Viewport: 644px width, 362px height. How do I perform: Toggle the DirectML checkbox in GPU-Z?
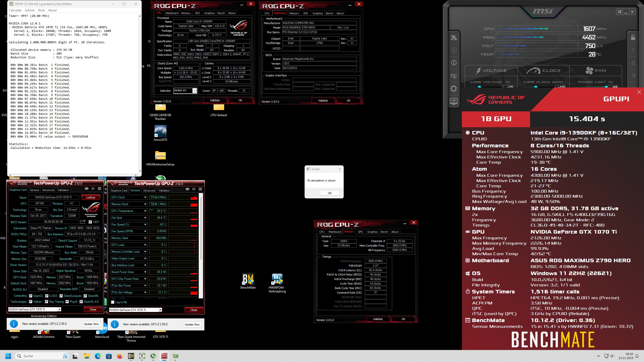click(x=85, y=296)
